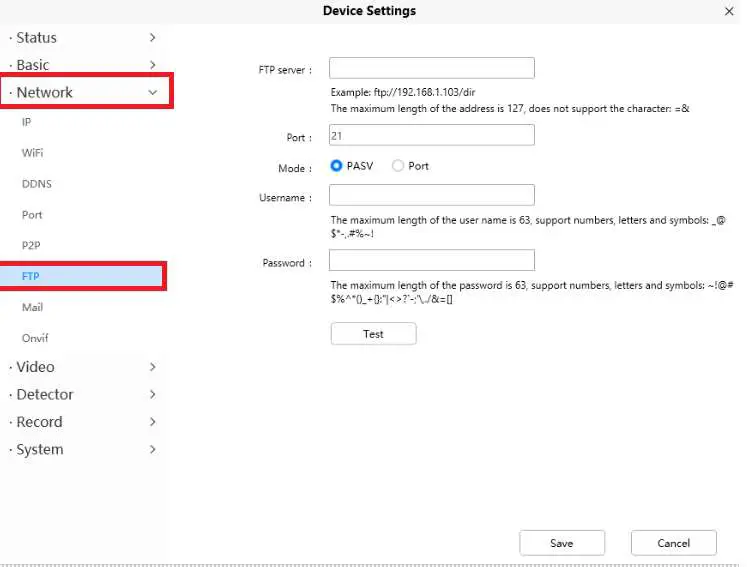Select PASV mode radio button
This screenshot has width=747, height=567.
tap(337, 166)
